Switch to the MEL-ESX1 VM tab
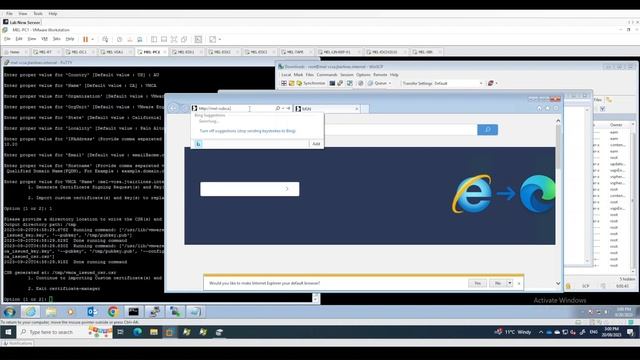 pos(186,52)
